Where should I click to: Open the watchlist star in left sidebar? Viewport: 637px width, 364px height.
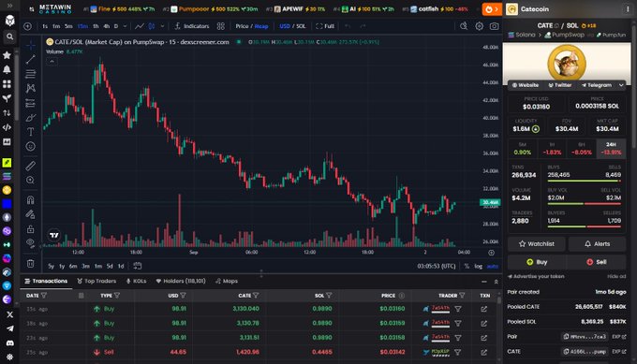[x=7, y=55]
